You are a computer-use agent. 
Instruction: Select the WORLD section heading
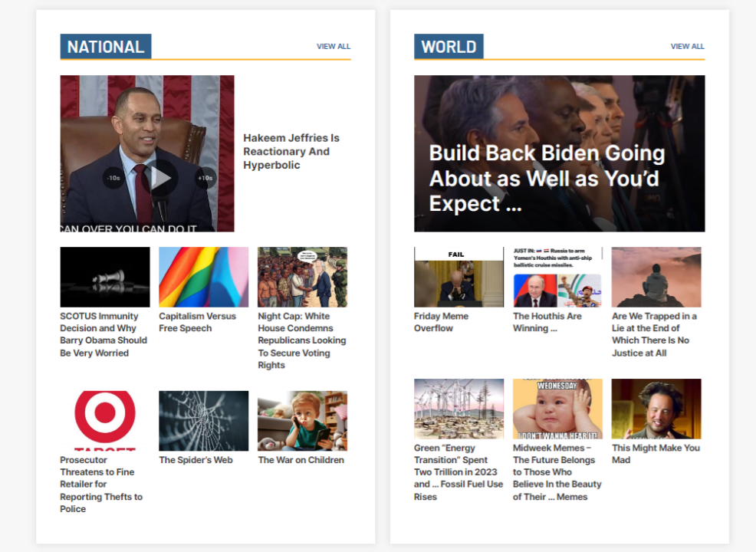tap(449, 47)
